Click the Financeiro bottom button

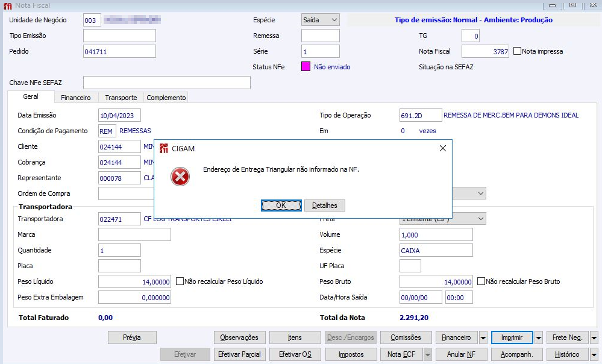tap(457, 337)
